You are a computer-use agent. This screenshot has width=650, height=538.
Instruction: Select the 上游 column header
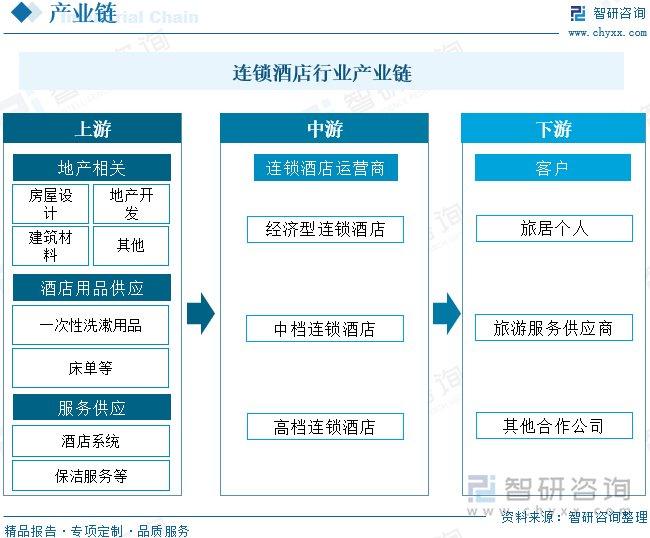92,128
